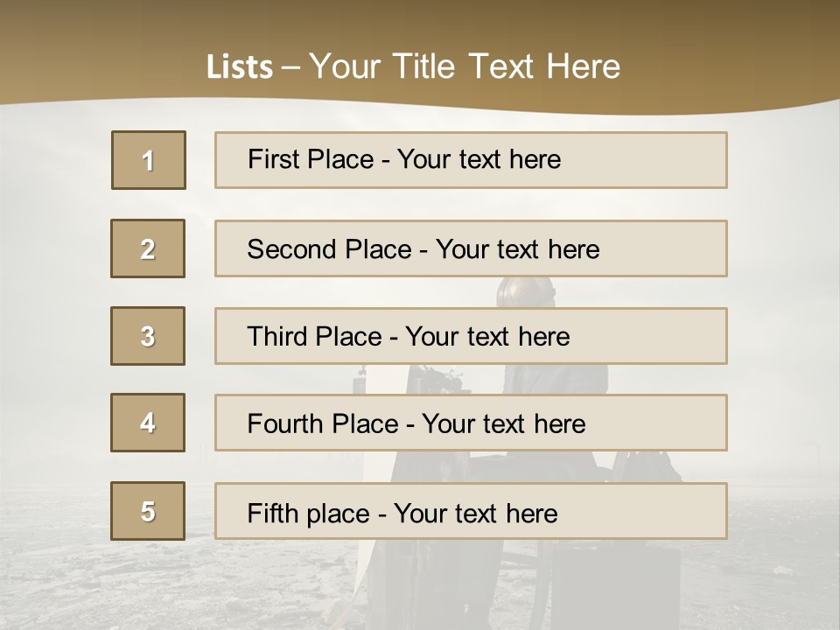Click the First Place text box
This screenshot has height=630, width=840.
[x=471, y=160]
